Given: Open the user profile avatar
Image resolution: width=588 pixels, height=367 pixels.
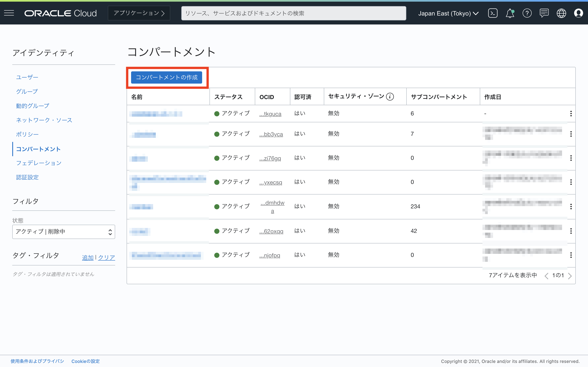Looking at the screenshot, I should point(578,13).
